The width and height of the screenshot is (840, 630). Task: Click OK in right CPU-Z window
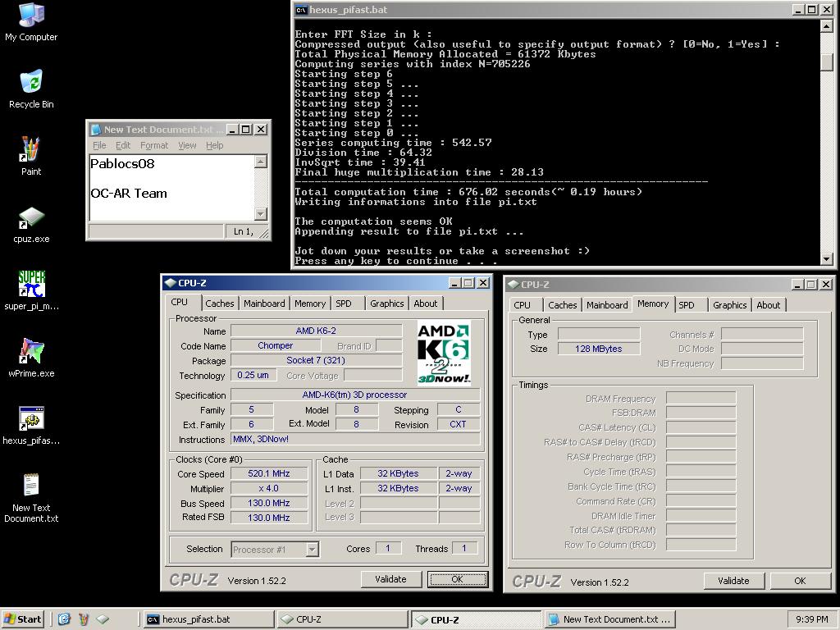click(800, 581)
